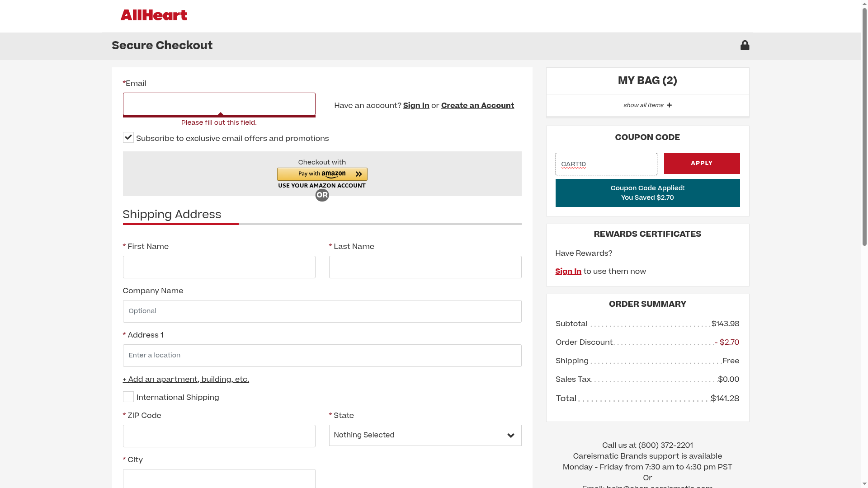The width and height of the screenshot is (868, 488).
Task: Click the plus icon beside show all items
Action: 670,105
